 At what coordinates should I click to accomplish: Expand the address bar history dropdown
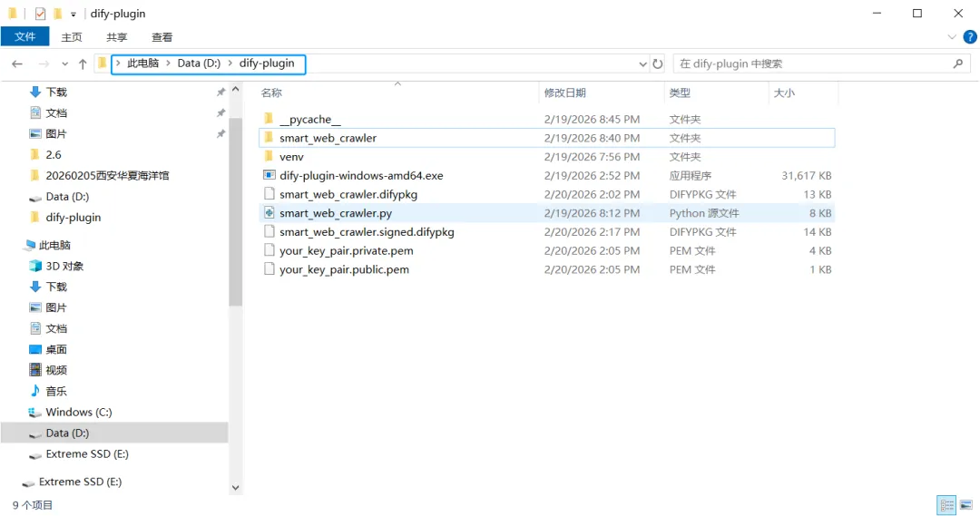pyautogui.click(x=642, y=63)
